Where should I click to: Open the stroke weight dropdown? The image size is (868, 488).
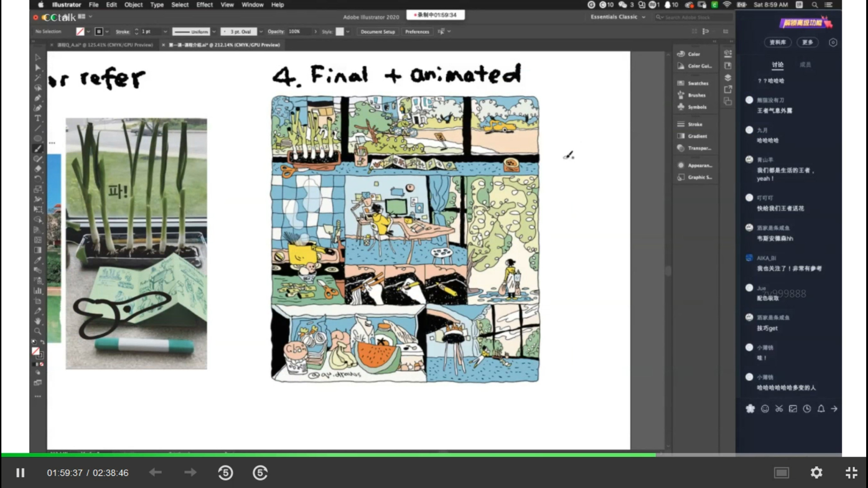point(165,32)
